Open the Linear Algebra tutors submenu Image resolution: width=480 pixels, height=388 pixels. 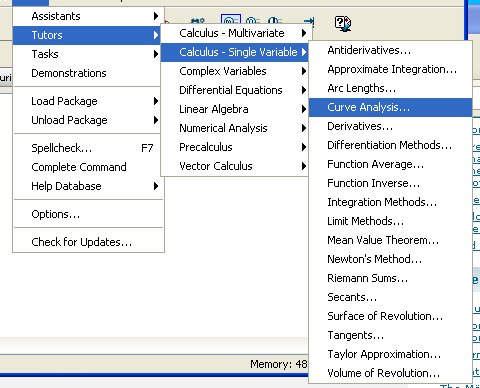234,109
